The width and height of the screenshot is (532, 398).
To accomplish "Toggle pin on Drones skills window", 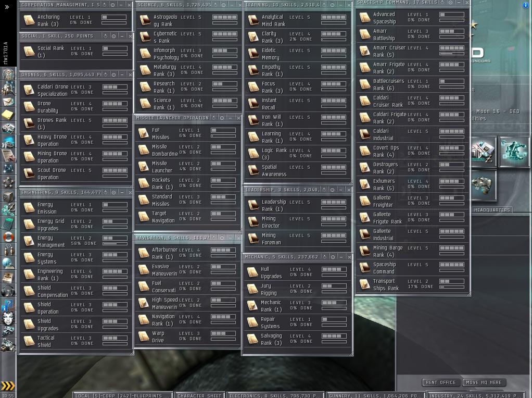I will point(106,74).
